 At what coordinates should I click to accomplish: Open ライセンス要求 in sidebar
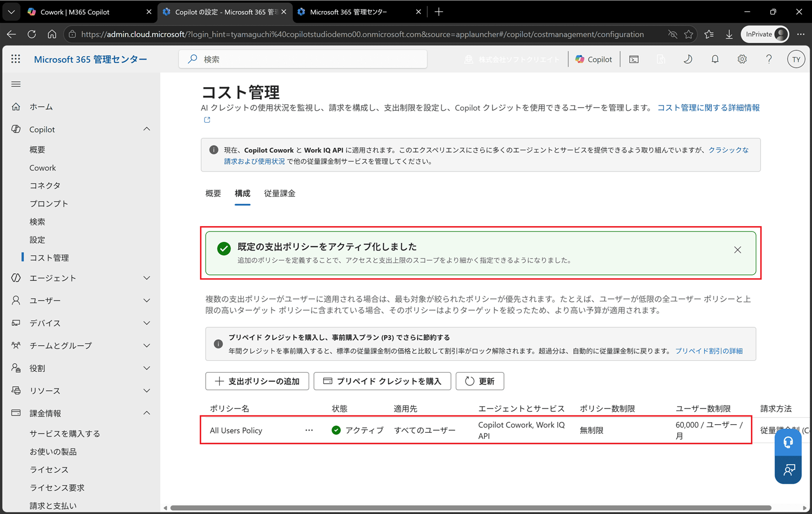[x=57, y=487]
